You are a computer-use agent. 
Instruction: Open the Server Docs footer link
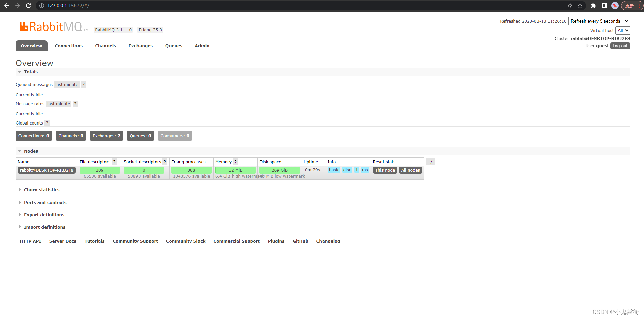pos(63,241)
